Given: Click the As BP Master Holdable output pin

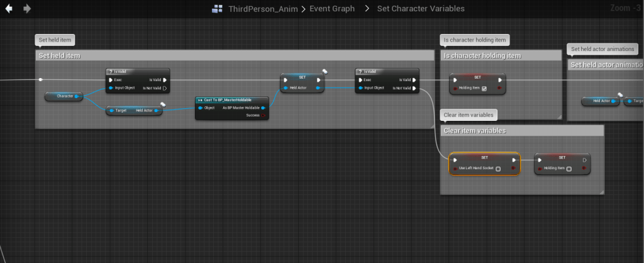Looking at the screenshot, I should click(264, 108).
